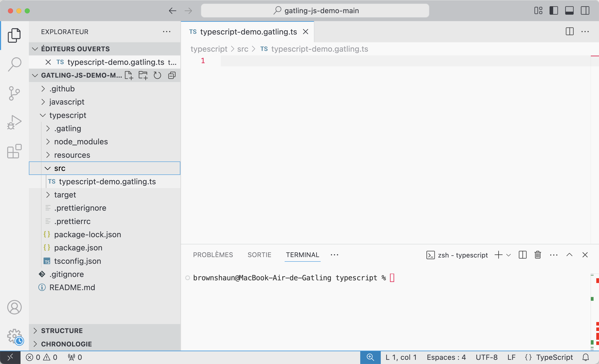Screen dimensions: 599x364
Task: Open the Extensions view
Action: click(x=14, y=151)
